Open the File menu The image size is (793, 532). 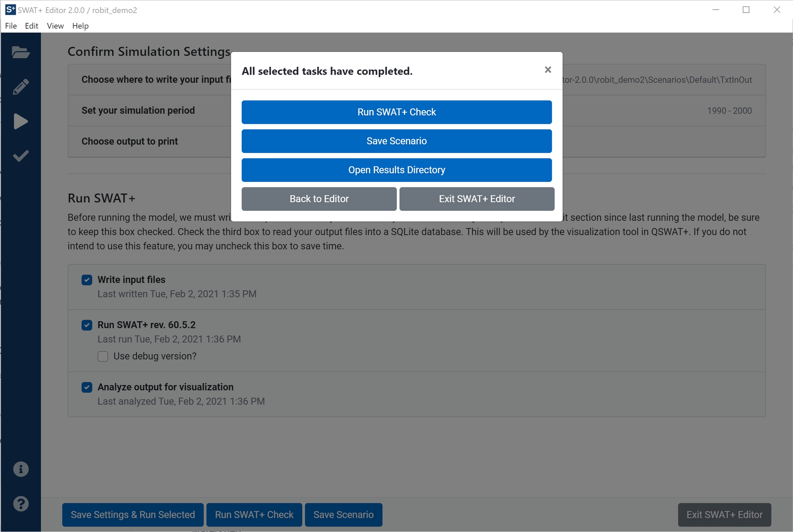(x=11, y=26)
